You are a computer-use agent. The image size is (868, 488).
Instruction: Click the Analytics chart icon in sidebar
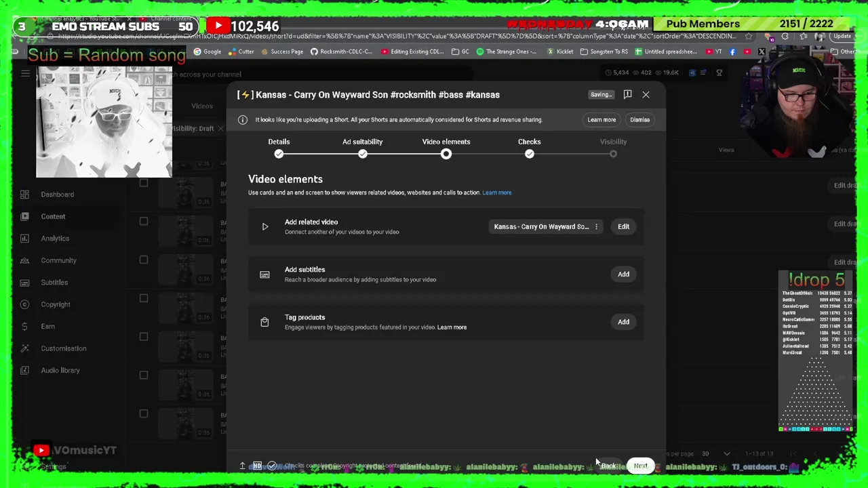pyautogui.click(x=24, y=239)
